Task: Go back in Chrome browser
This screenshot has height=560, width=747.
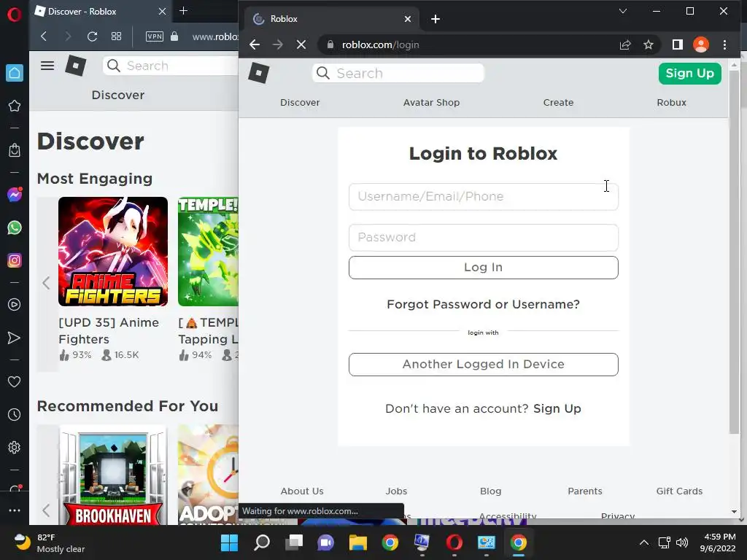Action: tap(255, 44)
